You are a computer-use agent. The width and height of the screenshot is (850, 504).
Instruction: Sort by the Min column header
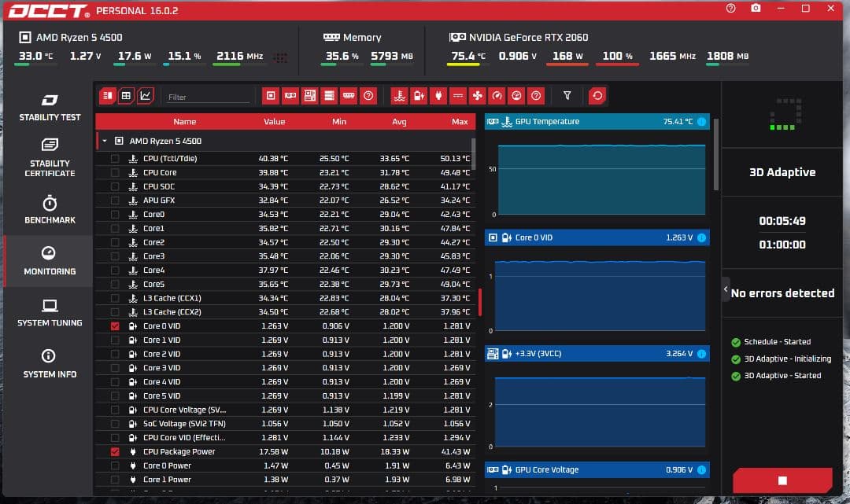[x=339, y=122]
